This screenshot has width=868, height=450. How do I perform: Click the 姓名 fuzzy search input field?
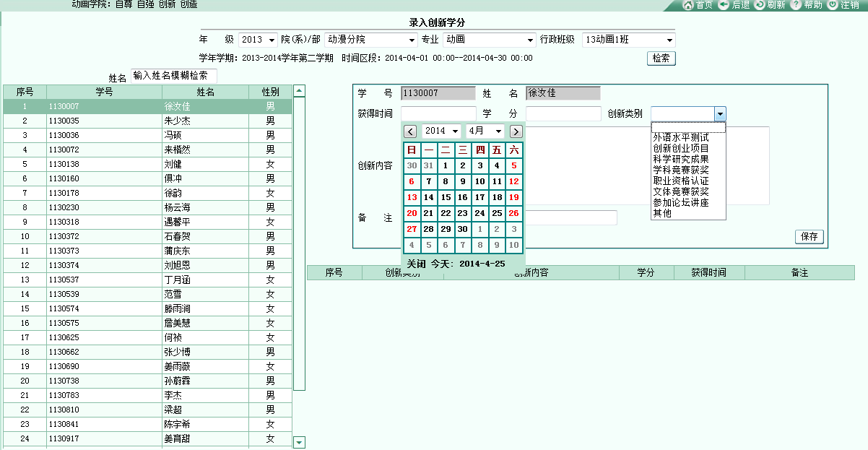point(173,75)
